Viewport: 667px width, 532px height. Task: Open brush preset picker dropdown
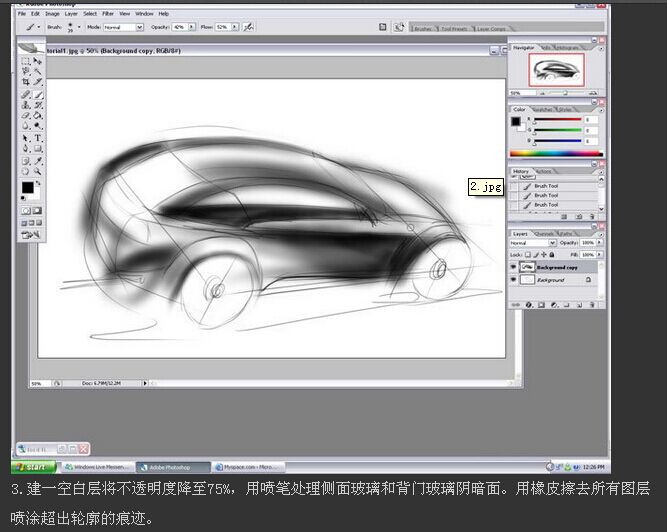coord(79,27)
